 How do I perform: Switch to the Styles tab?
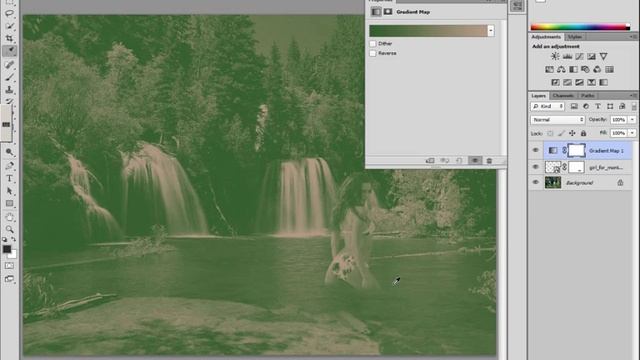pos(575,37)
